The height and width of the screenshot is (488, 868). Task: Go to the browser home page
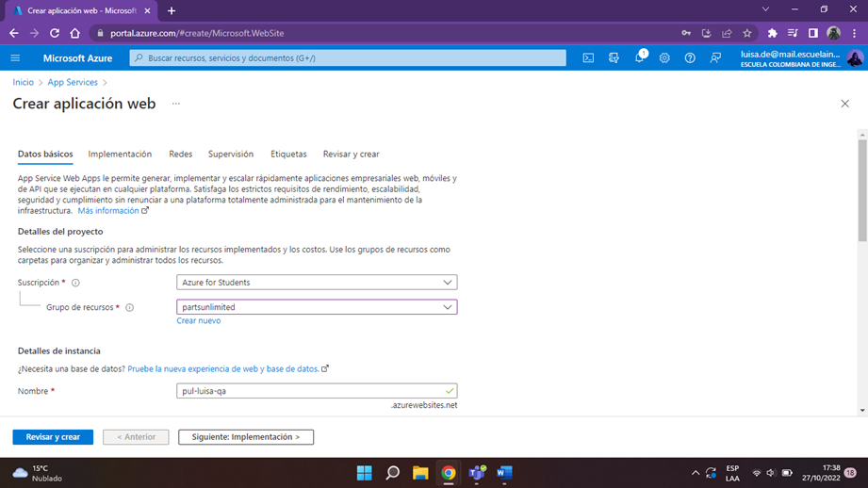click(x=74, y=33)
